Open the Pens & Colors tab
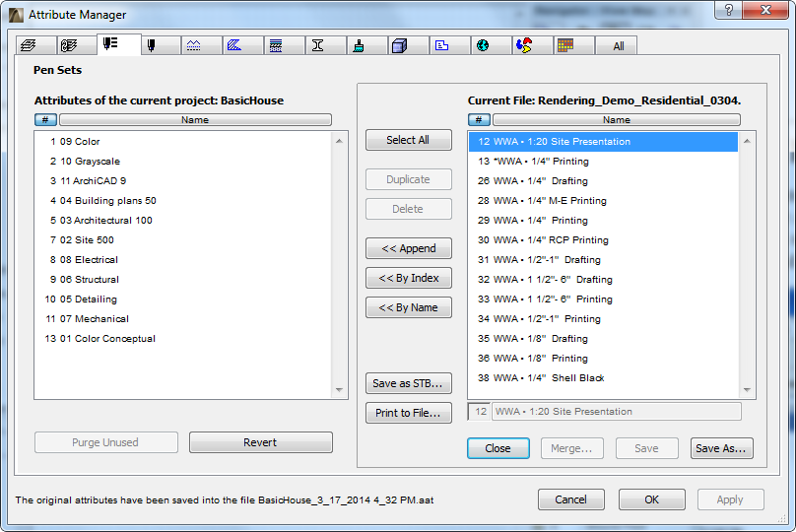 click(161, 45)
